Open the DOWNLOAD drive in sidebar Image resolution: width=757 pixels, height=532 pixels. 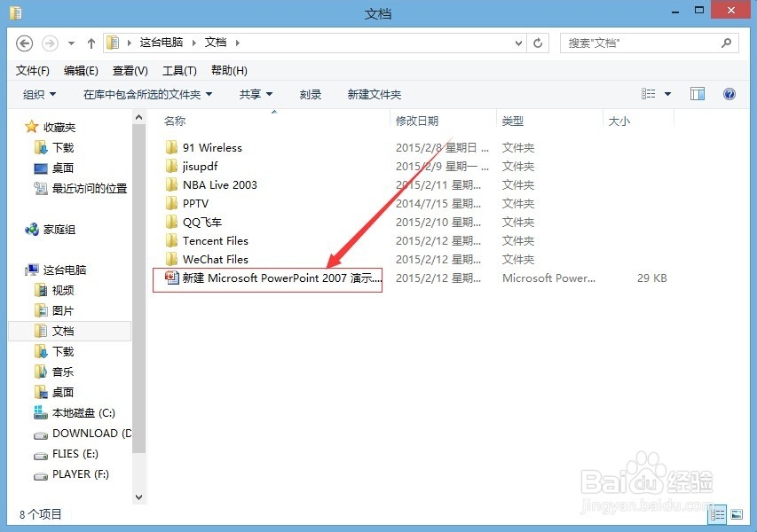83,433
